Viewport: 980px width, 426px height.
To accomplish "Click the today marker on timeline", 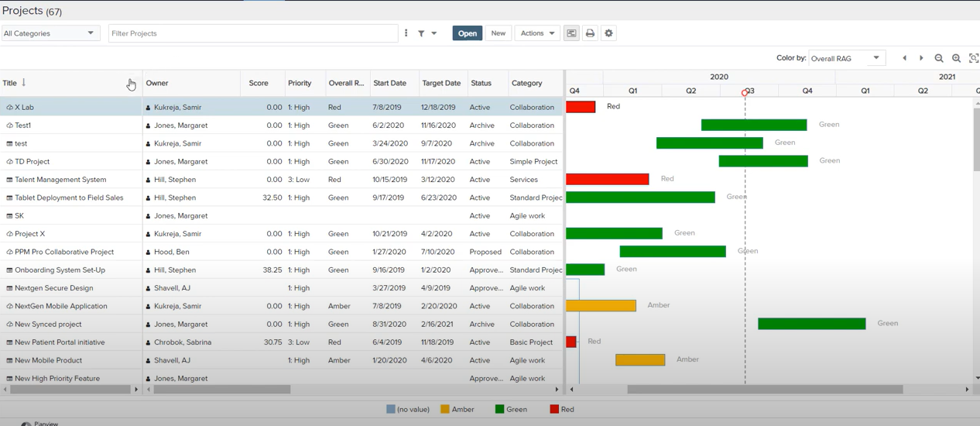I will [745, 92].
